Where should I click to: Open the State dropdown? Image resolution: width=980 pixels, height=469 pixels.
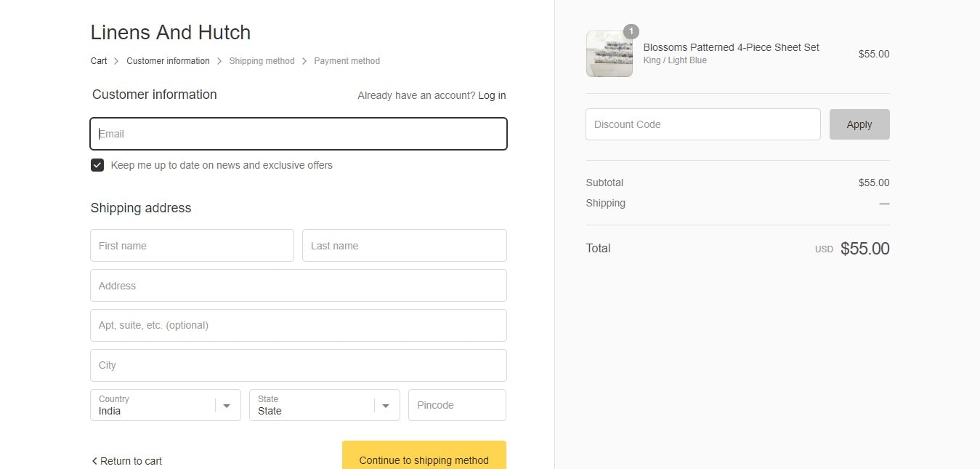(x=325, y=405)
